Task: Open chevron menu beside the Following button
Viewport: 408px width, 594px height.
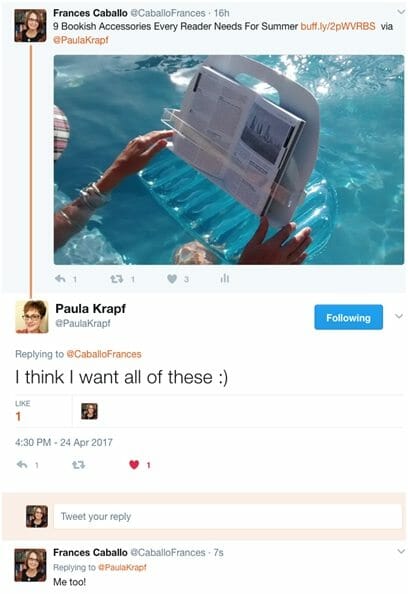Action: point(399,316)
